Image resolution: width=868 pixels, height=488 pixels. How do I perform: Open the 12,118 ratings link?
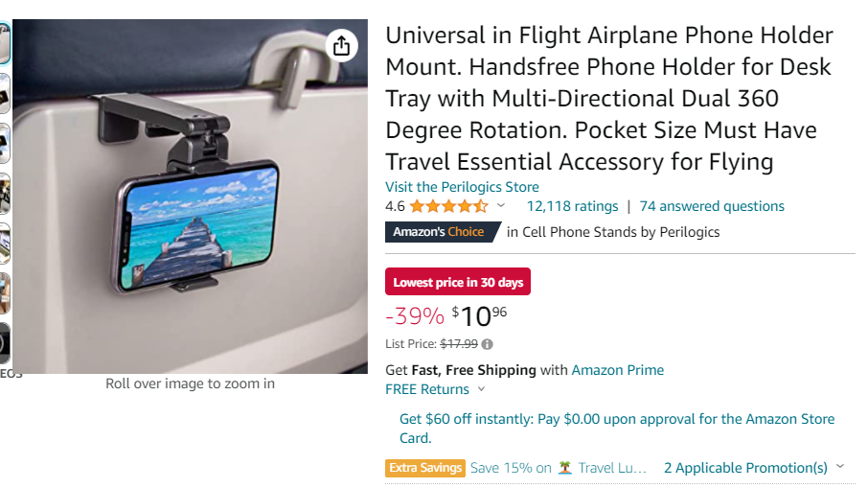(572, 206)
